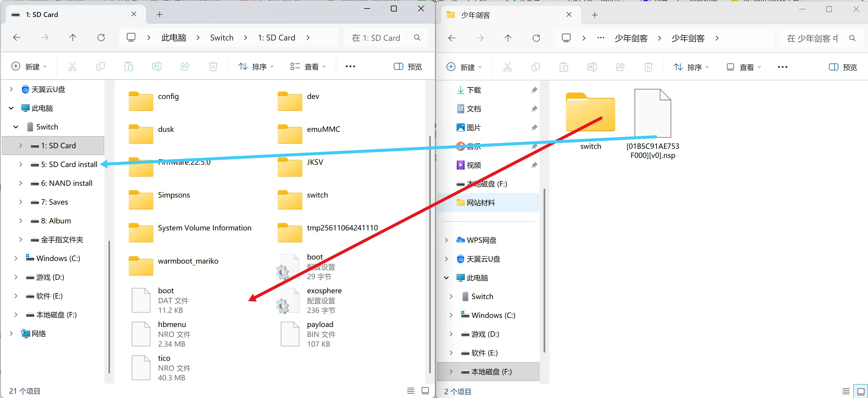The width and height of the screenshot is (868, 398).
Task: Refresh the 少年剑客 window
Action: tap(536, 38)
